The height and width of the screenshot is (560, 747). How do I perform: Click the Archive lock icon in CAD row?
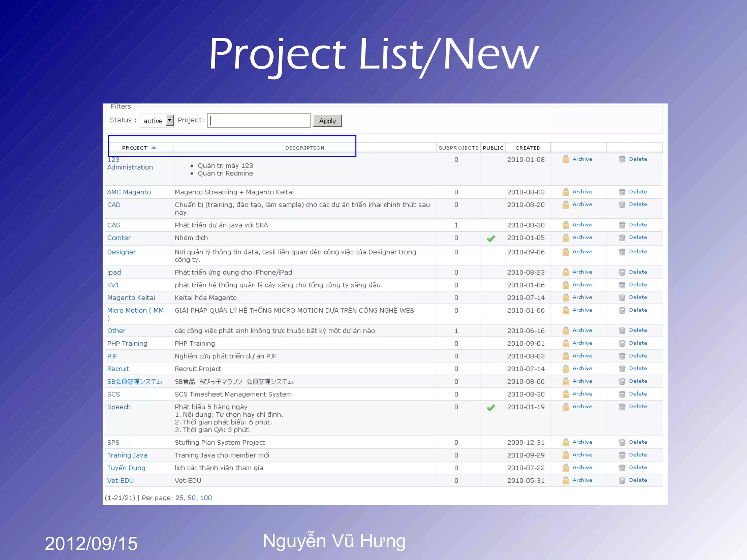pyautogui.click(x=566, y=205)
